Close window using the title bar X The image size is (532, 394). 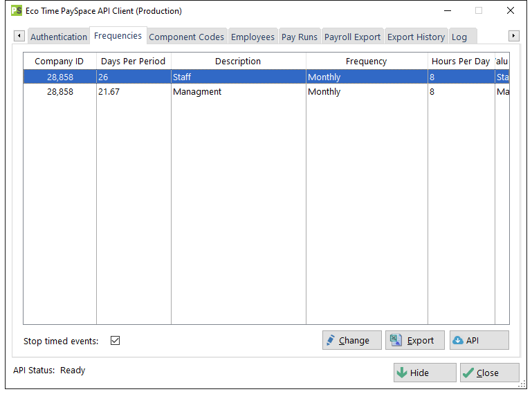511,10
